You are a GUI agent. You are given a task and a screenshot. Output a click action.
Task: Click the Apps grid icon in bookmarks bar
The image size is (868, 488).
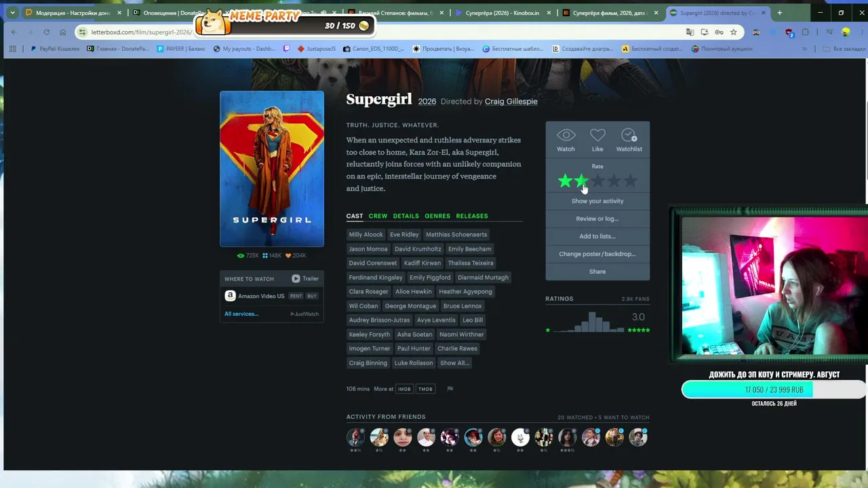(x=12, y=49)
